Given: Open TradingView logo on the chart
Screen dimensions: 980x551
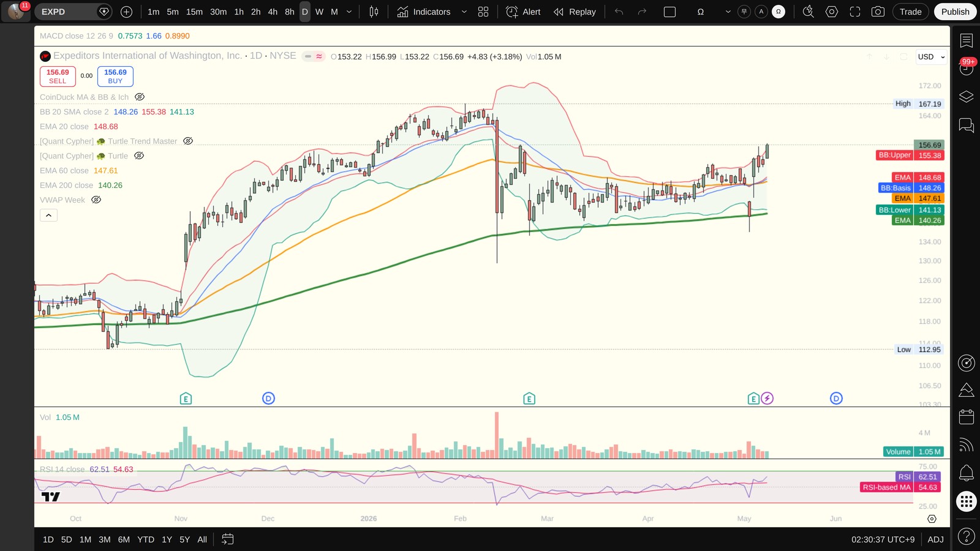Looking at the screenshot, I should coord(51,497).
